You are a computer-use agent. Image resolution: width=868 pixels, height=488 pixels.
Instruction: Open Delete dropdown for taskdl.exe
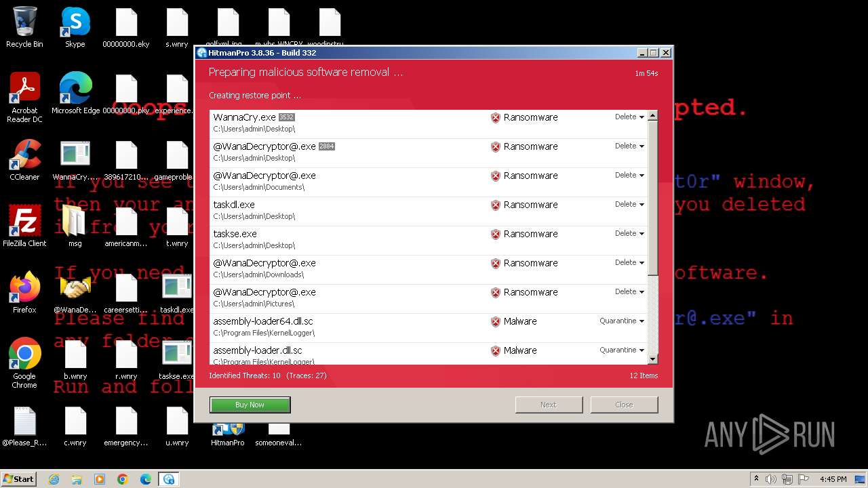pyautogui.click(x=629, y=205)
